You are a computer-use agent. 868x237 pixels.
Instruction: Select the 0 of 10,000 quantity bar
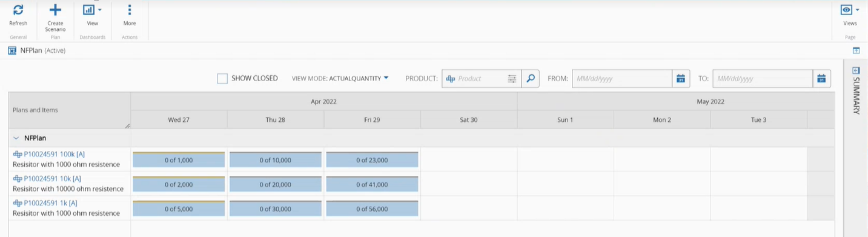tap(276, 160)
